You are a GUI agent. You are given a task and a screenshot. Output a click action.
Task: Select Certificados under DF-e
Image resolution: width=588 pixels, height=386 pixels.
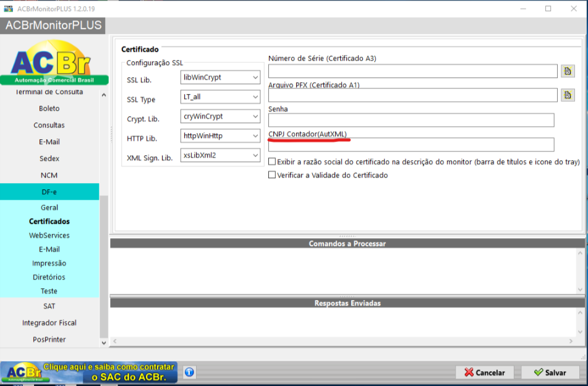[49, 221]
